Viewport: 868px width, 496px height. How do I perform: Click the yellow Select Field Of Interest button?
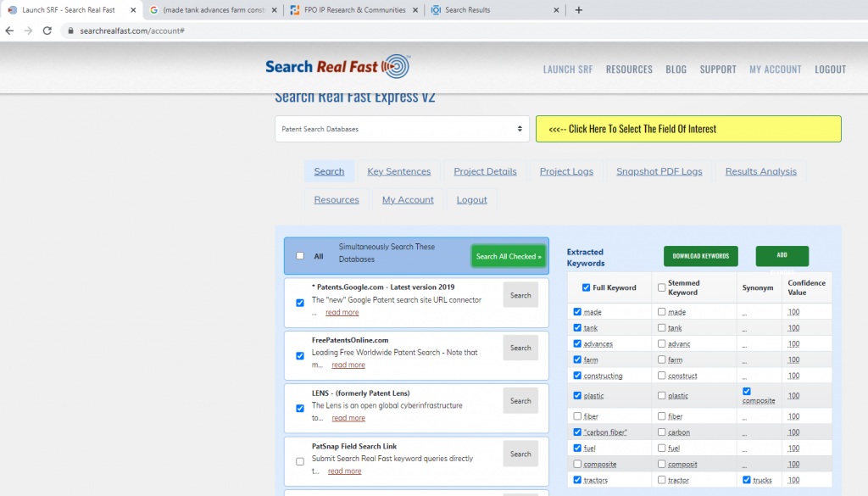(x=688, y=129)
